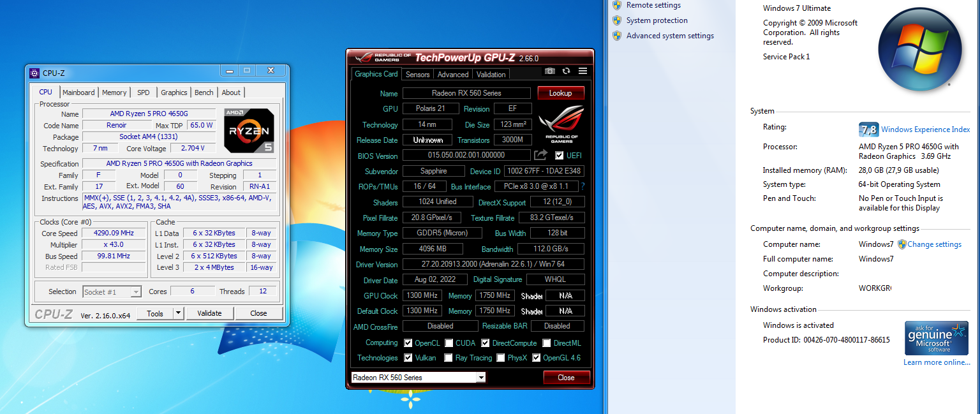Click the BIOS export share icon
The height and width of the screenshot is (414, 980).
[x=540, y=155]
